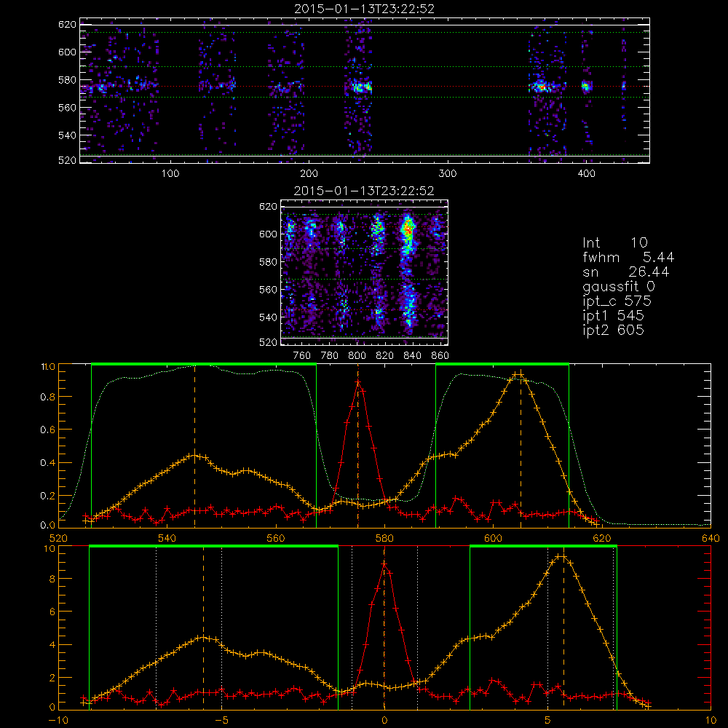Select the 'ipt_c 575' parameter line

(617, 301)
